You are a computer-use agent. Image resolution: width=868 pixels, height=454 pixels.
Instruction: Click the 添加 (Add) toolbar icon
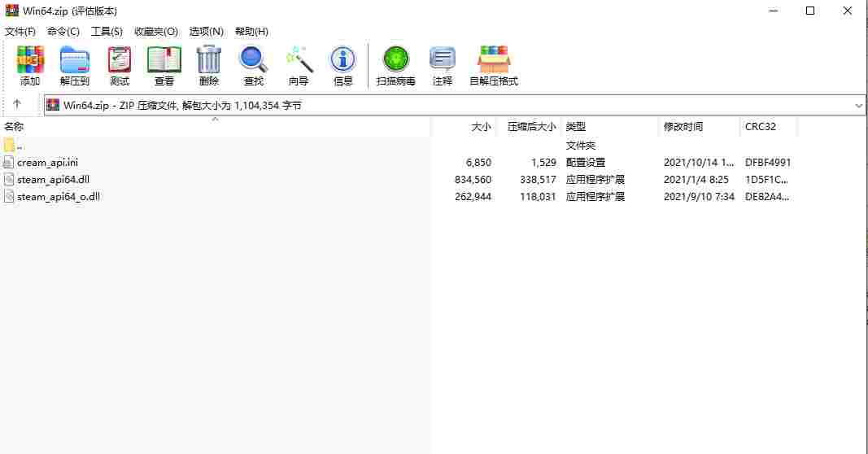point(30,59)
